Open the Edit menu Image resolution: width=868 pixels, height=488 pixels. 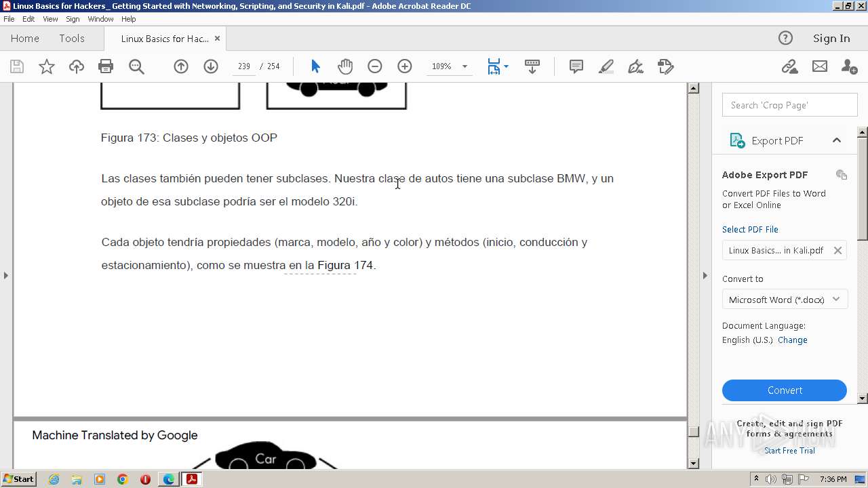(x=28, y=19)
